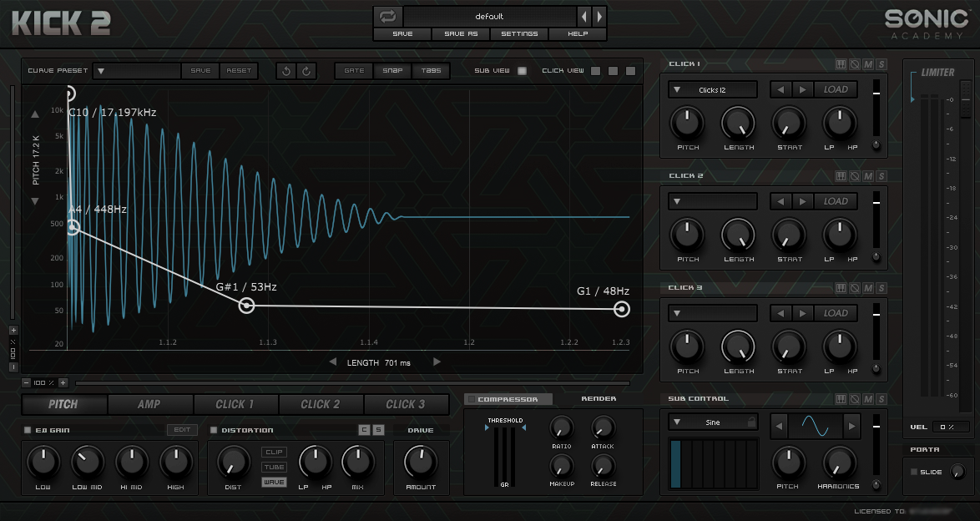Open the Help button
Viewport: 980px width, 521px height.
578,33
